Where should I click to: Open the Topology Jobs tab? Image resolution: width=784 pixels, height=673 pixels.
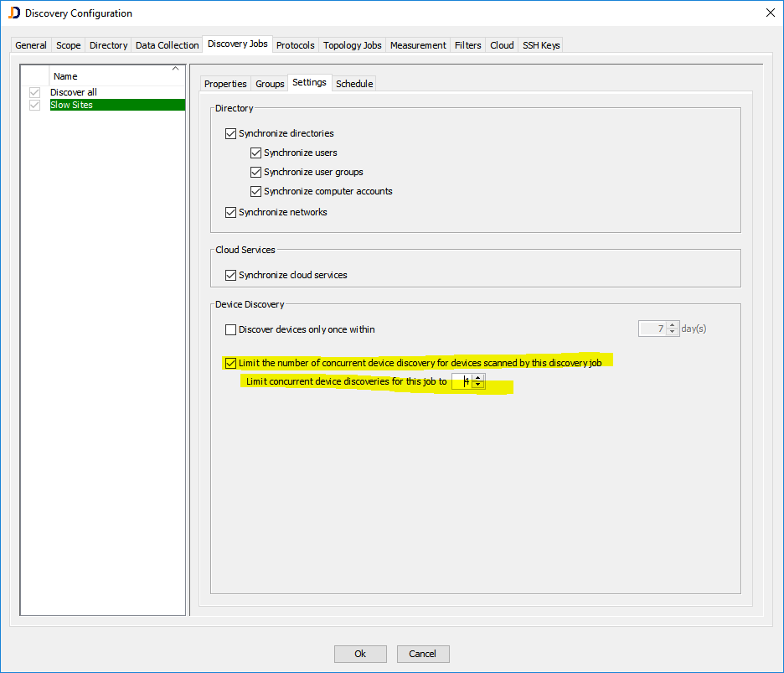coord(351,45)
